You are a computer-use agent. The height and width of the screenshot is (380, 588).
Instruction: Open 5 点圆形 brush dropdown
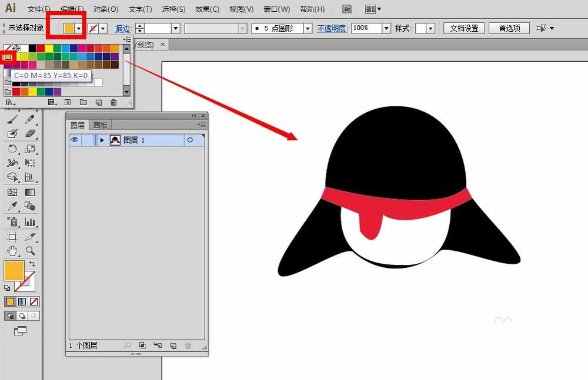(x=308, y=28)
